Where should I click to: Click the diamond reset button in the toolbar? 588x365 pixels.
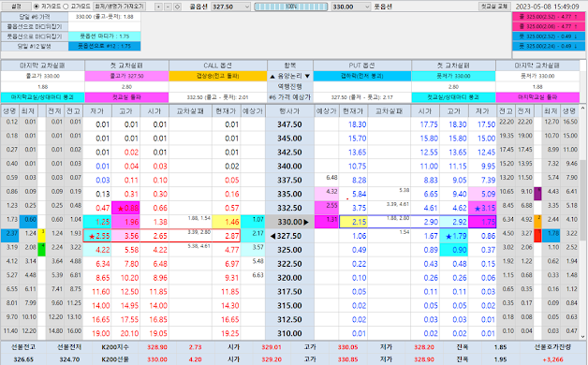click(177, 7)
